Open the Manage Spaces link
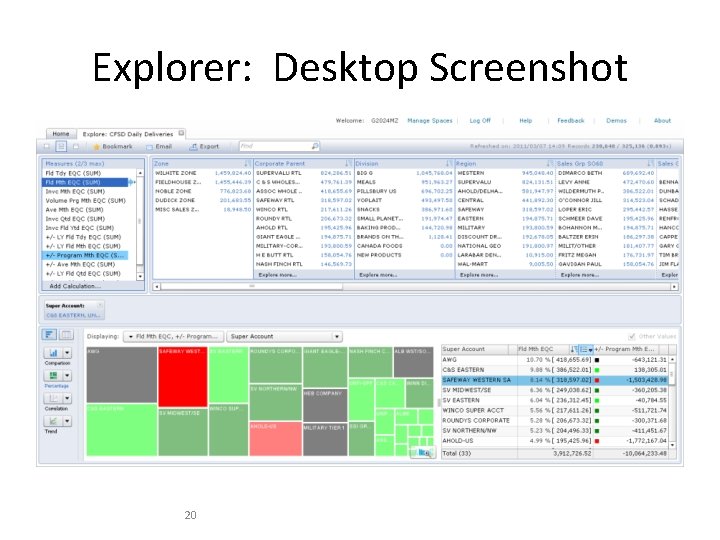This screenshot has width=720, height=540. [x=430, y=121]
